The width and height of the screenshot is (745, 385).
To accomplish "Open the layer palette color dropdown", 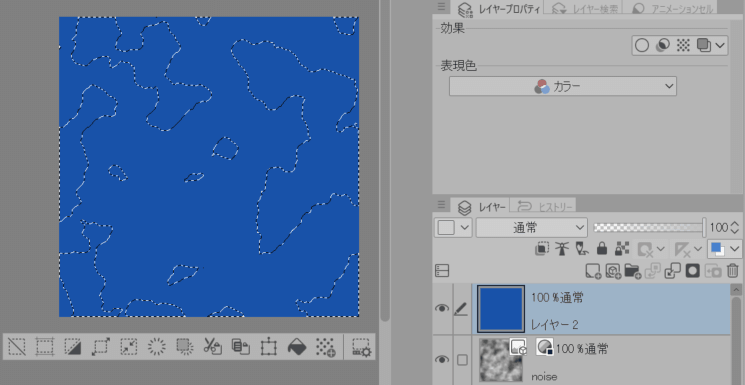I will click(x=453, y=228).
